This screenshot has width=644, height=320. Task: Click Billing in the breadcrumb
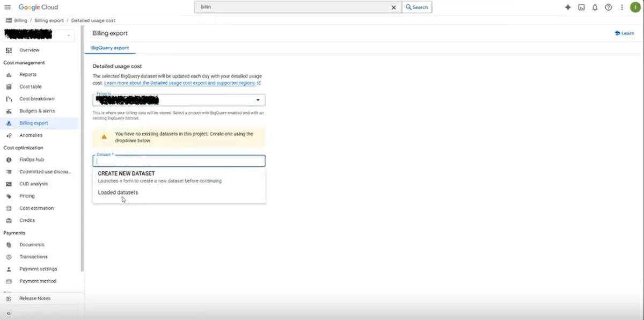[x=21, y=20]
